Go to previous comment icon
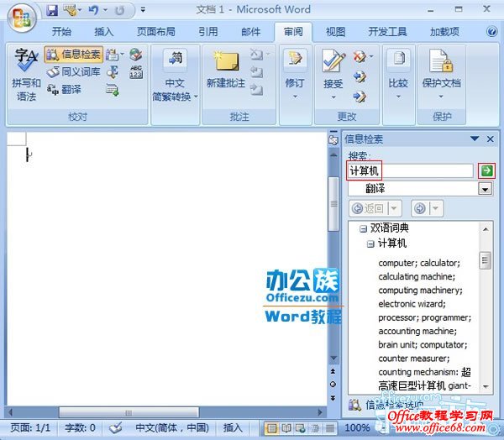This screenshot has width=504, height=440. tap(256, 72)
